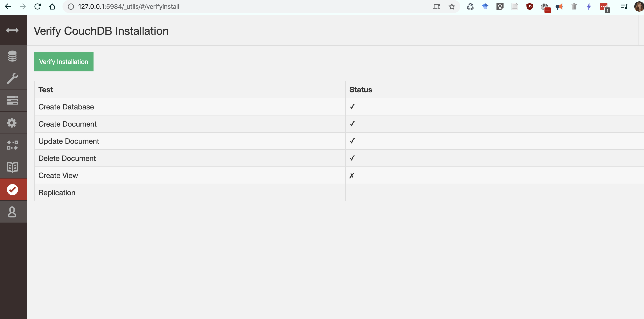Open the user account icon in the sidebar

(x=12, y=212)
